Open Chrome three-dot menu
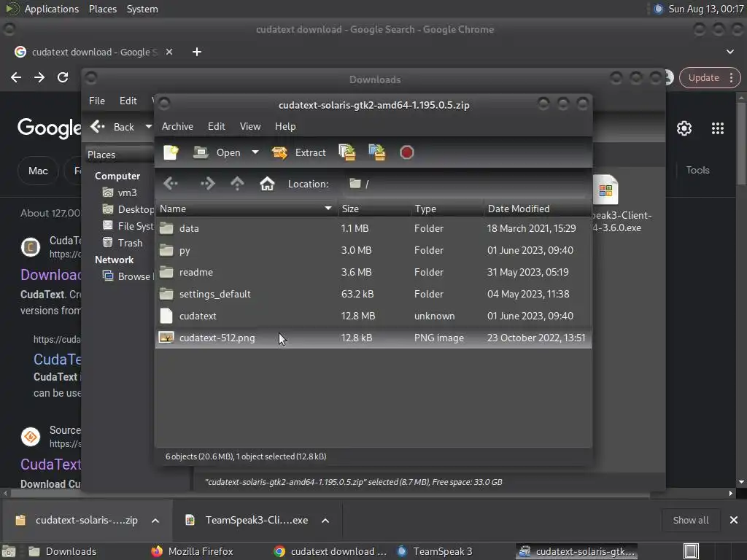 pos(731,77)
